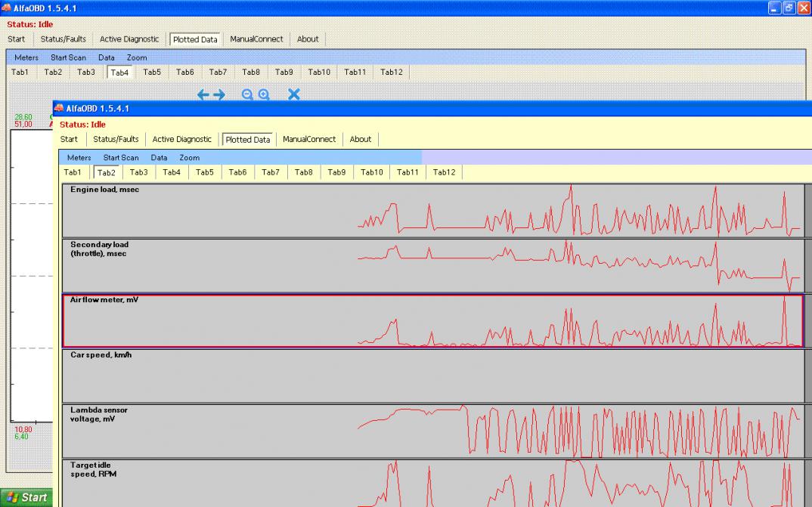Image resolution: width=812 pixels, height=507 pixels.
Task: Select Tab12 in the foreground window
Action: click(x=445, y=172)
